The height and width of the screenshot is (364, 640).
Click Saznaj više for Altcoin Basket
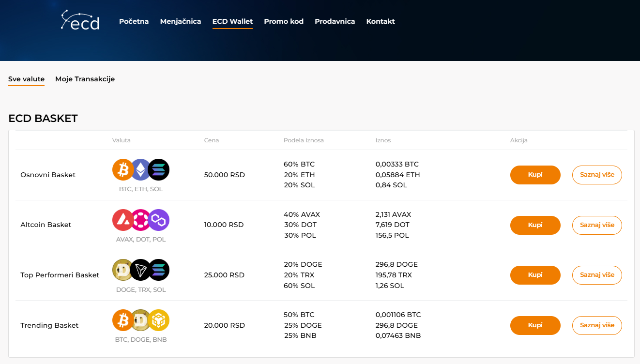click(x=597, y=225)
